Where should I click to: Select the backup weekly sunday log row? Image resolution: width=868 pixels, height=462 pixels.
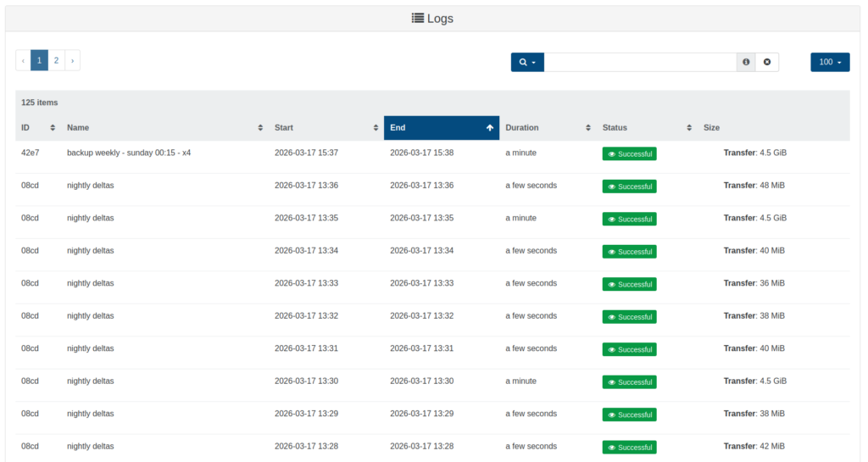click(129, 153)
